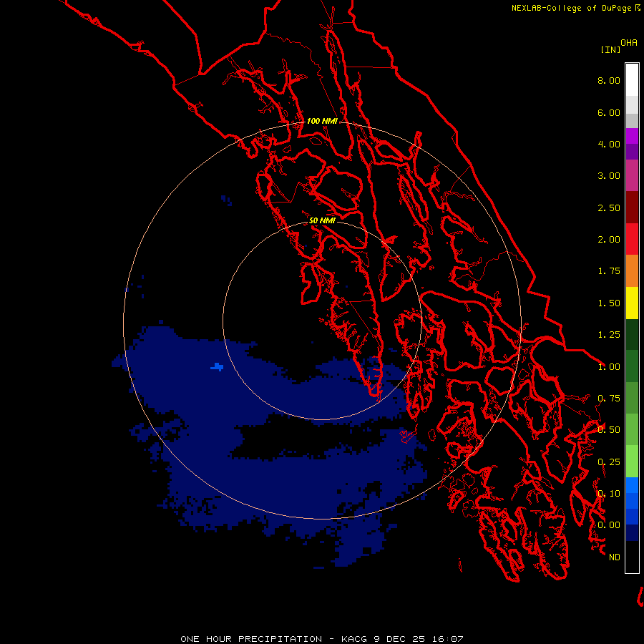The width and height of the screenshot is (644, 644).
Task: Pick the bright red 2.00 legend swatch
Action: [632, 239]
